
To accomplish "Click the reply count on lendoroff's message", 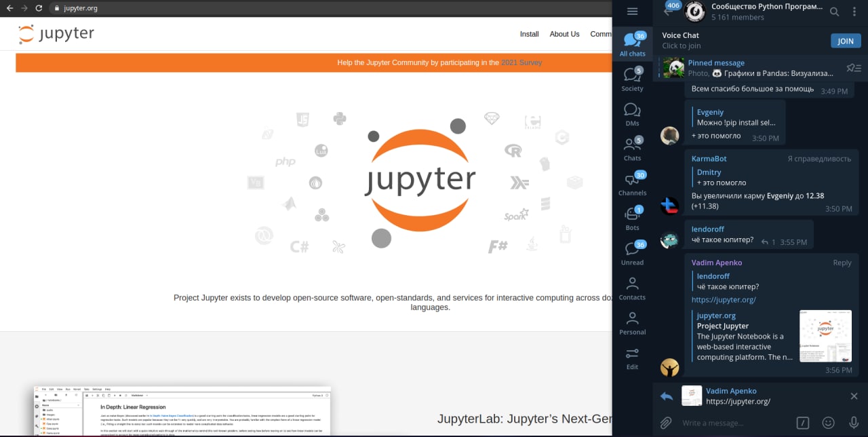I will (x=768, y=242).
